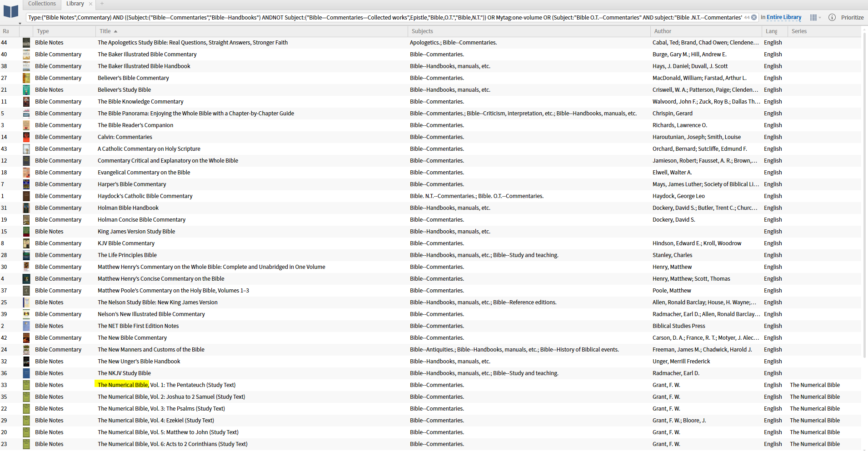The image size is (868, 451).
Task: Select the Library tab
Action: [x=75, y=4]
